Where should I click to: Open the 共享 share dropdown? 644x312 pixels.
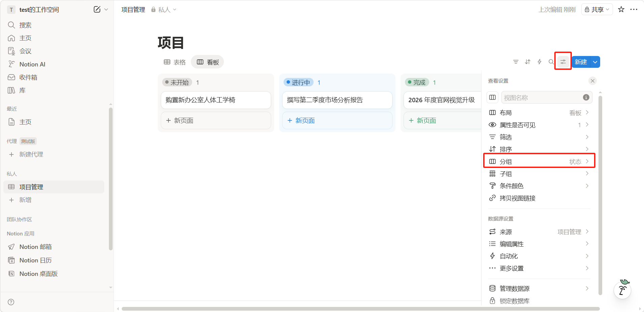pyautogui.click(x=597, y=9)
